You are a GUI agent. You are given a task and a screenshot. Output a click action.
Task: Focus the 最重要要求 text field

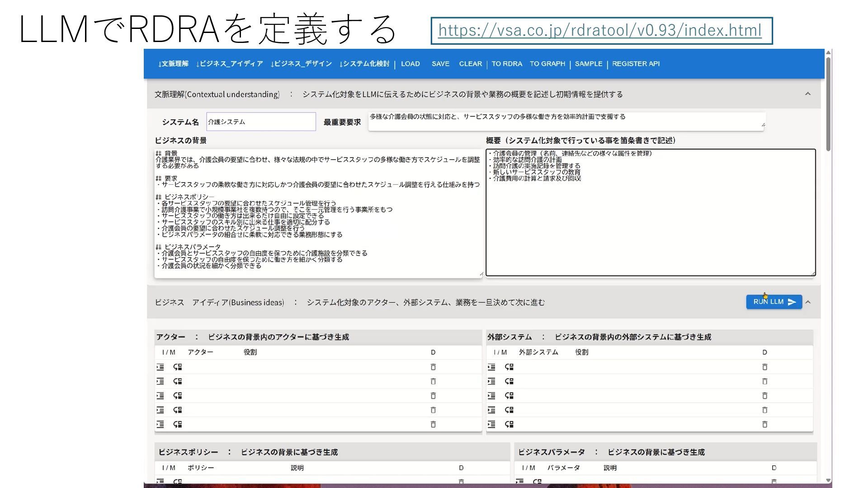[x=566, y=121]
